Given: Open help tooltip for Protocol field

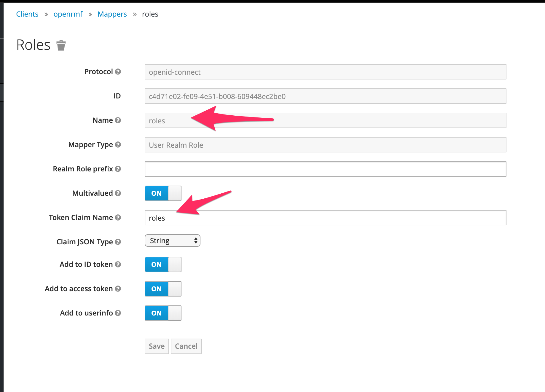Looking at the screenshot, I should (118, 71).
